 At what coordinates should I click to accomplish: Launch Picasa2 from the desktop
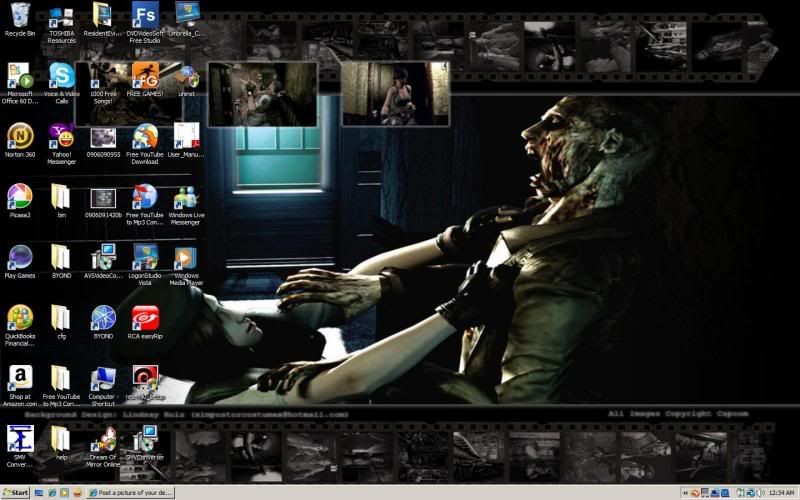pyautogui.click(x=20, y=201)
